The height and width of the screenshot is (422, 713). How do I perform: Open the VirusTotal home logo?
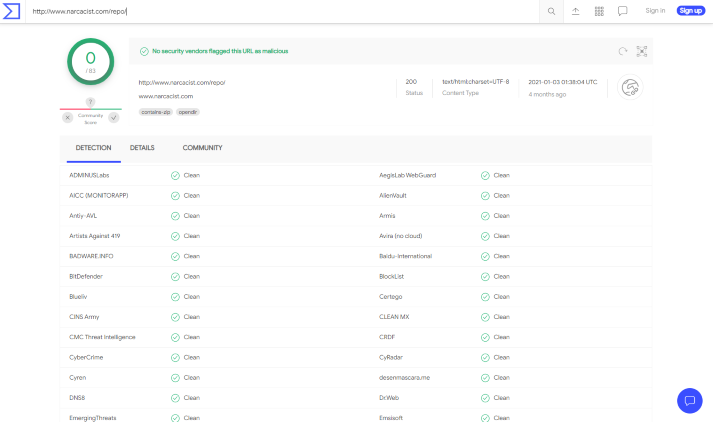[x=11, y=11]
